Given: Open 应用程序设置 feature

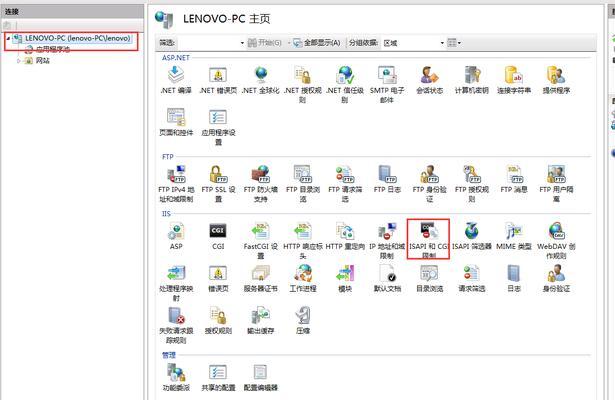Looking at the screenshot, I should click(x=218, y=126).
